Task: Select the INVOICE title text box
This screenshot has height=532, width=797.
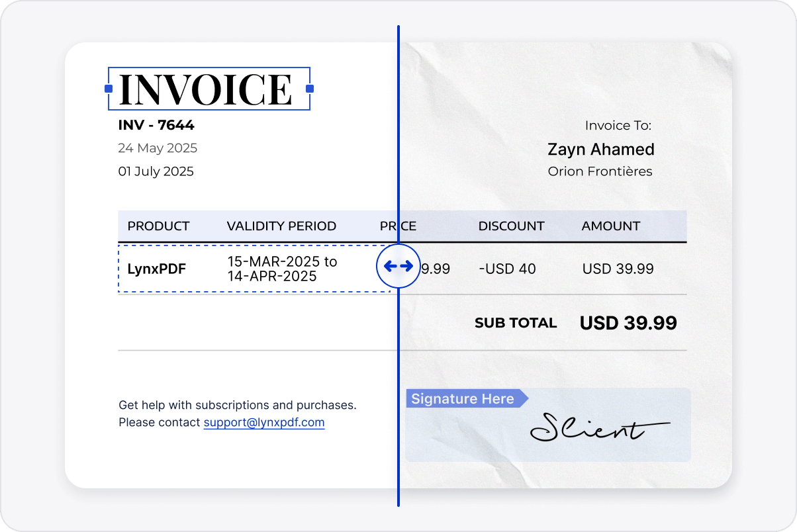Action: point(206,89)
